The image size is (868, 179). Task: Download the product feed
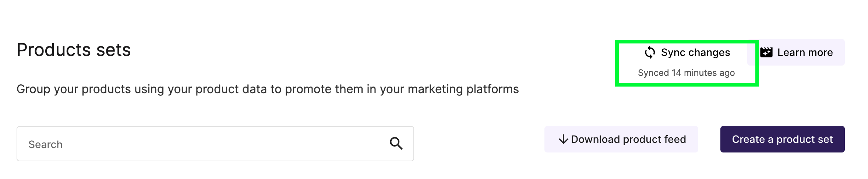click(621, 139)
